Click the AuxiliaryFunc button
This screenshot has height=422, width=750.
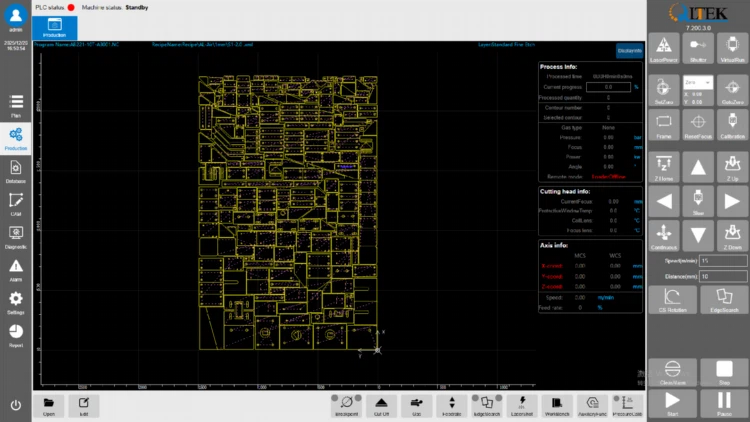(592, 406)
